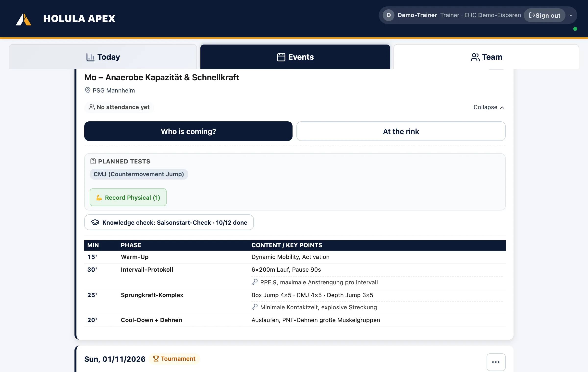Click the Sun, 01/11/2026 date heading
The height and width of the screenshot is (372, 588).
click(x=115, y=359)
